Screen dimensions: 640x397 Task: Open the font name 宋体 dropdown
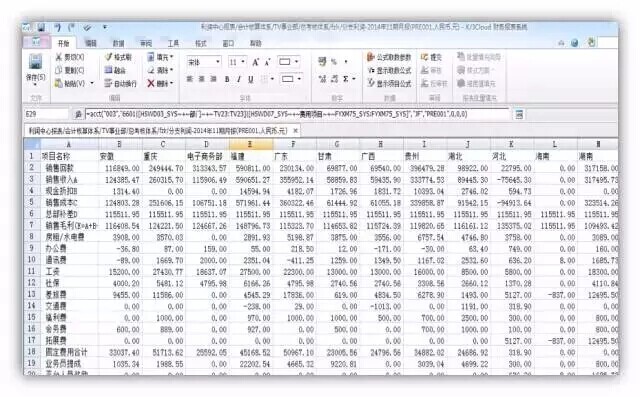click(x=204, y=62)
